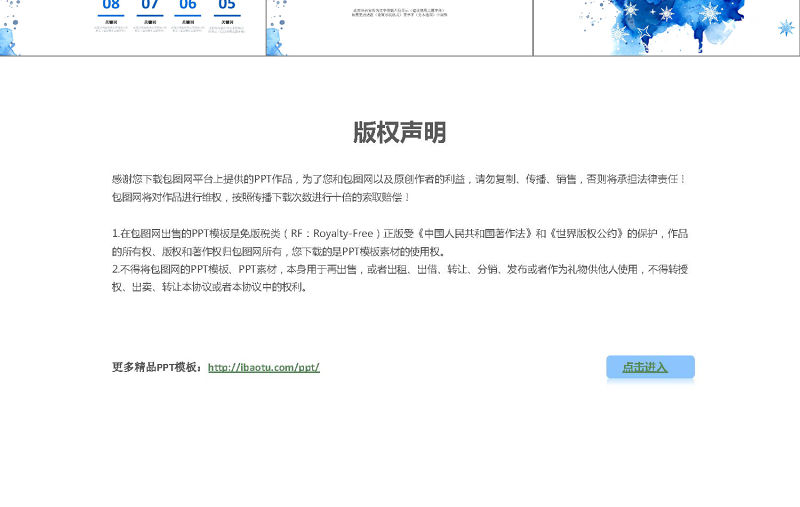The height and width of the screenshot is (507, 800).
Task: Select the middle slide thumbnail with centered text
Action: 399,27
